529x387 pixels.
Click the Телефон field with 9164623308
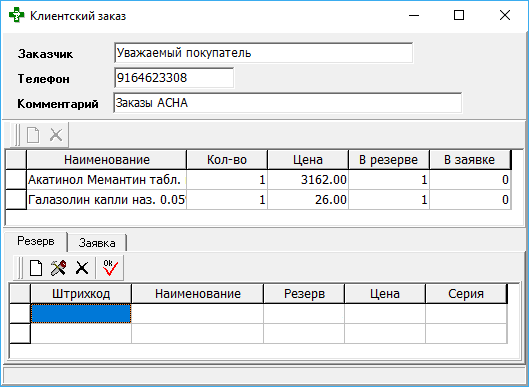[174, 78]
